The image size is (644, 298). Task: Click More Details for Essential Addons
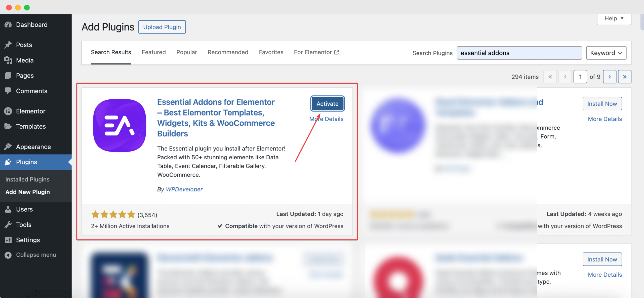tap(327, 119)
